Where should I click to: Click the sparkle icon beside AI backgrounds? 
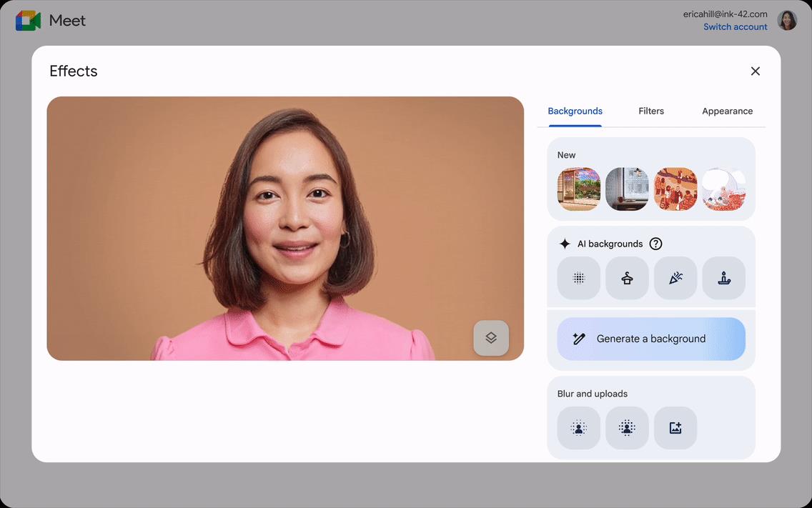(565, 243)
